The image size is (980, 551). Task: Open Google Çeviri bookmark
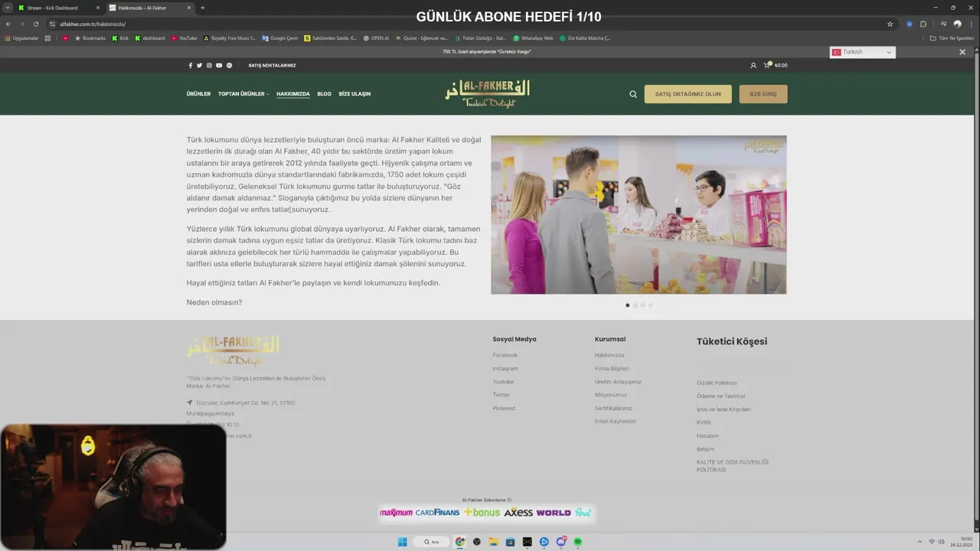point(279,37)
